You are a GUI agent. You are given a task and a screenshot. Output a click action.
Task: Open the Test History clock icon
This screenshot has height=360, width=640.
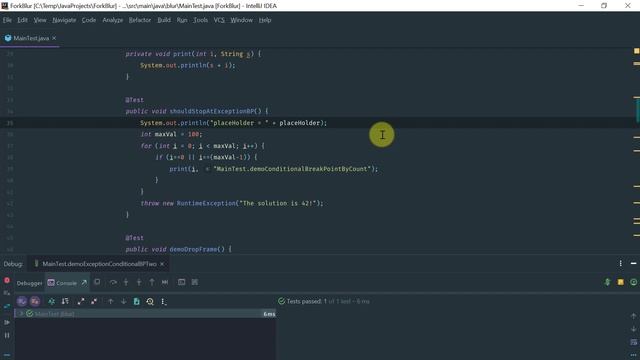(150, 301)
